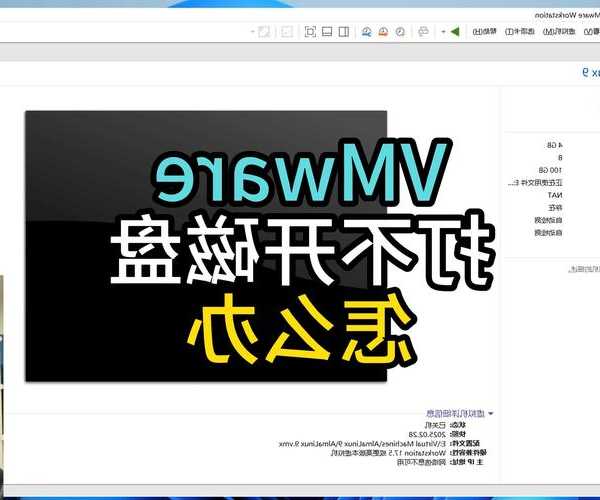
Task: Click the Send Ctrl+Alt+Del toolbar icon
Action: pyautogui.click(x=421, y=31)
